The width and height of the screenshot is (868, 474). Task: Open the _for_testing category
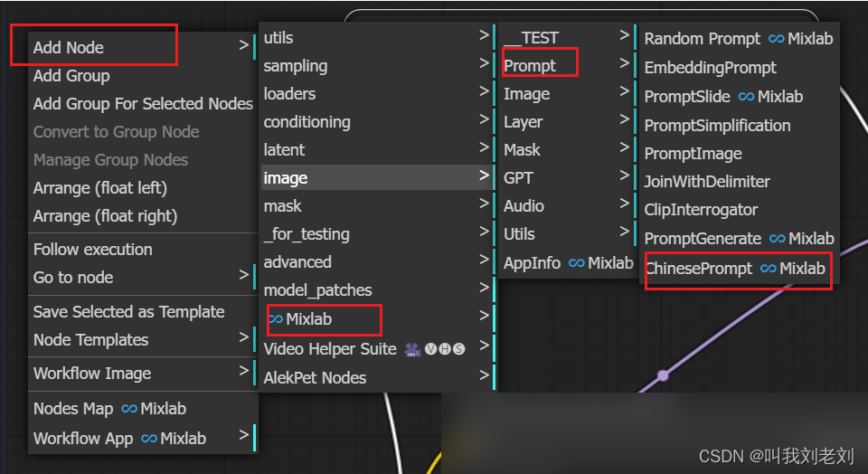click(376, 234)
